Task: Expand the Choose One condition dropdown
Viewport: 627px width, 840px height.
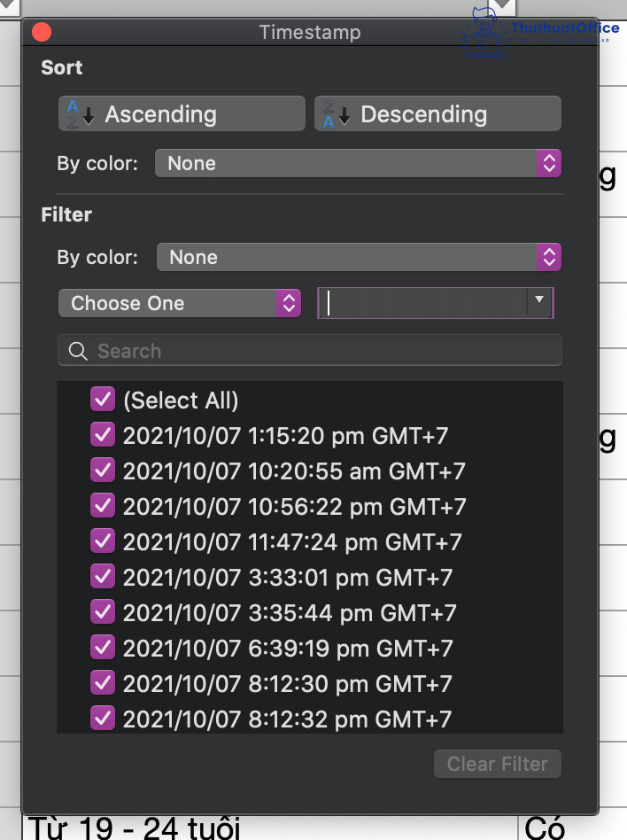Action: point(180,303)
